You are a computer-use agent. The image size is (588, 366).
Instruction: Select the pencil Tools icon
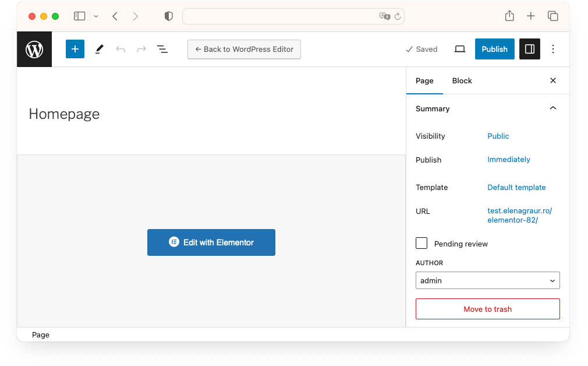99,50
